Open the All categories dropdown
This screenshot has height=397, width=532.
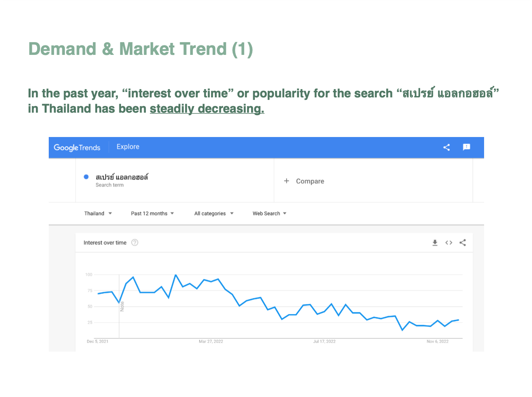click(x=214, y=213)
